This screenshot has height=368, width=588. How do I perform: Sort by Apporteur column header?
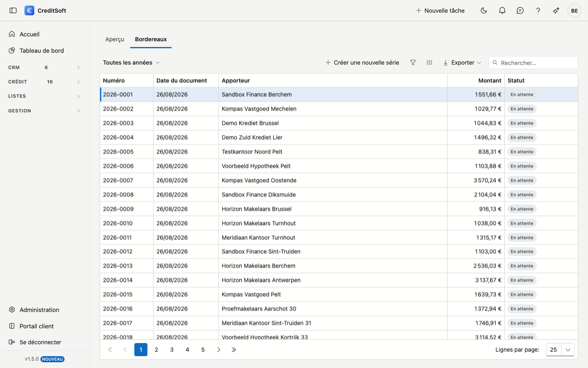[x=333, y=81]
